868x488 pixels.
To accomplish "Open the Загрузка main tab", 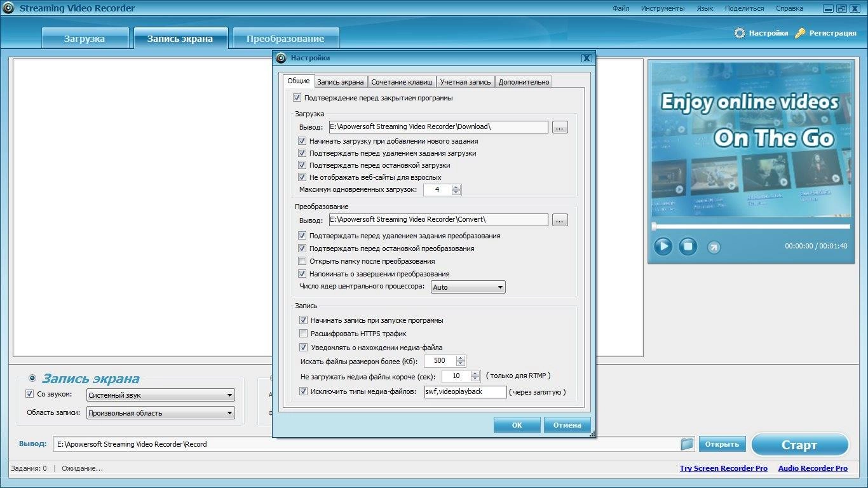I will [x=85, y=38].
